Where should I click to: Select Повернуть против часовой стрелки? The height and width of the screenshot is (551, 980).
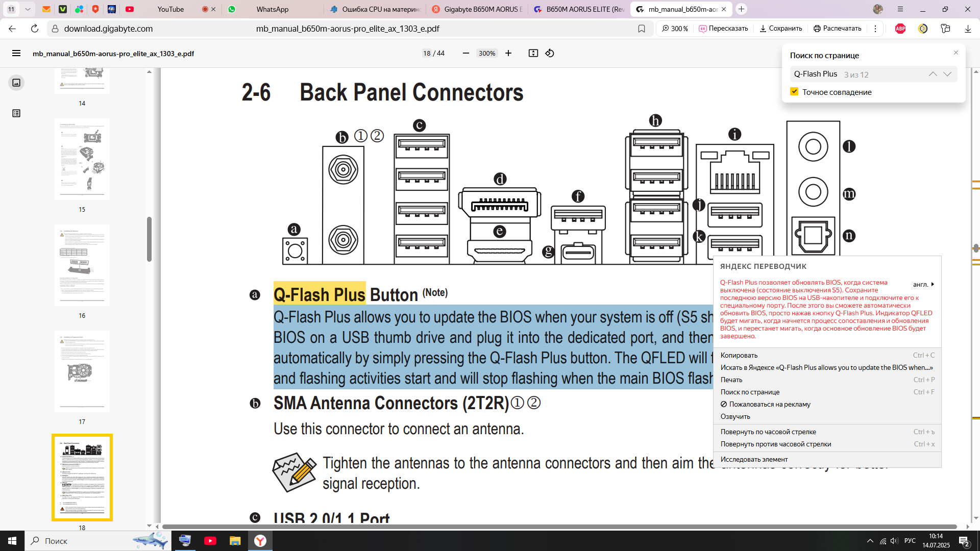coord(827,444)
